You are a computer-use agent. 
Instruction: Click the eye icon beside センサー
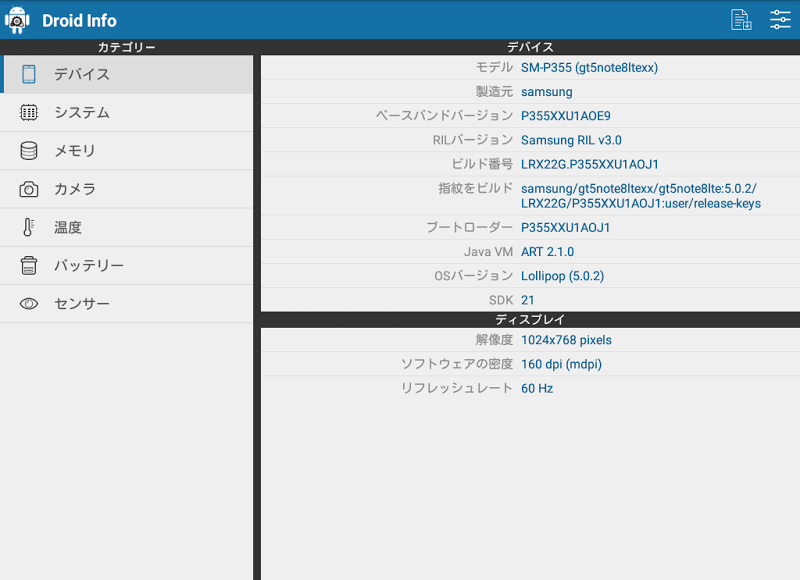pyautogui.click(x=29, y=303)
